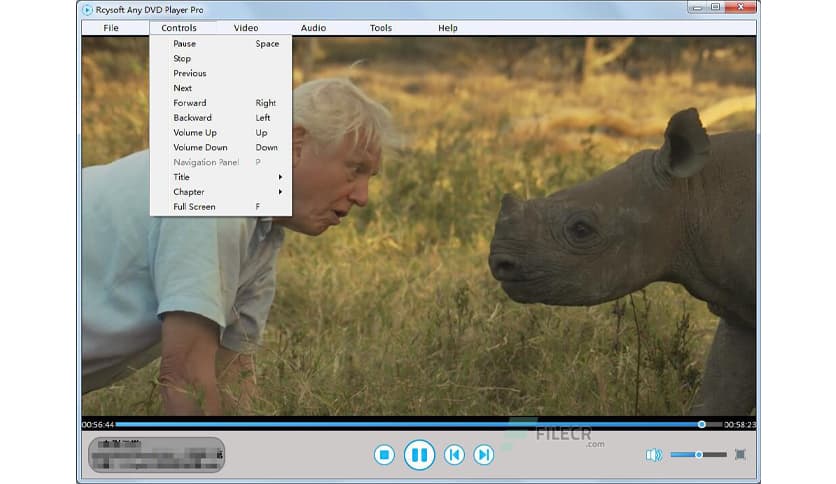Image resolution: width=836 pixels, height=484 pixels.
Task: Click the disc info display panel
Action: (156, 455)
